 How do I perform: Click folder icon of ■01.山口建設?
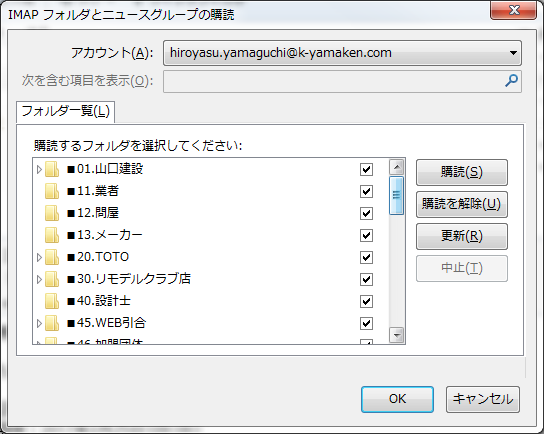point(52,169)
